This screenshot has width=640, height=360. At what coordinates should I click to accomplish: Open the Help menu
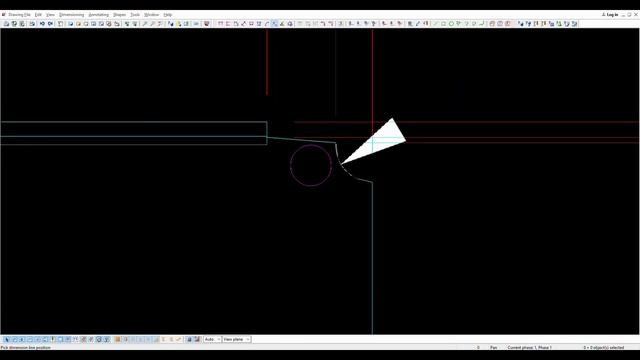(168, 15)
